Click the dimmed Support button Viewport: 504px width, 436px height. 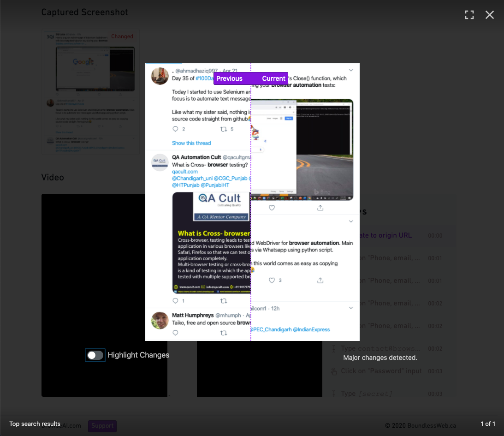point(102,426)
